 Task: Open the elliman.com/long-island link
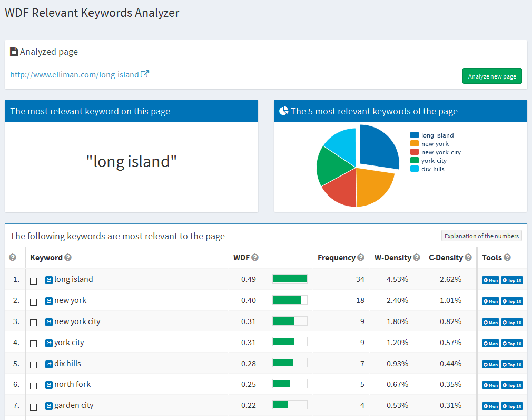click(x=73, y=74)
